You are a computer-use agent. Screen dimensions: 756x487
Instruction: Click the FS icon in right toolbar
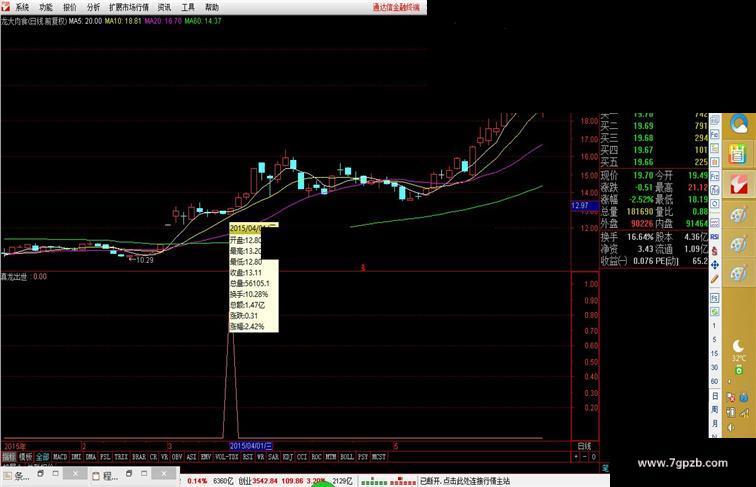pyautogui.click(x=715, y=298)
